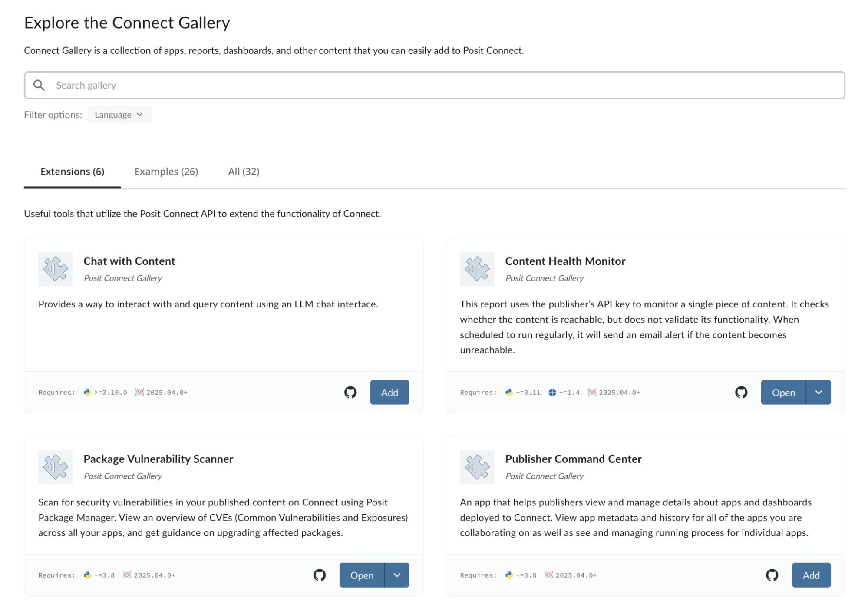This screenshot has width=868, height=611.
Task: Click the Chat with Content puzzle thumbnail
Action: tap(55, 269)
